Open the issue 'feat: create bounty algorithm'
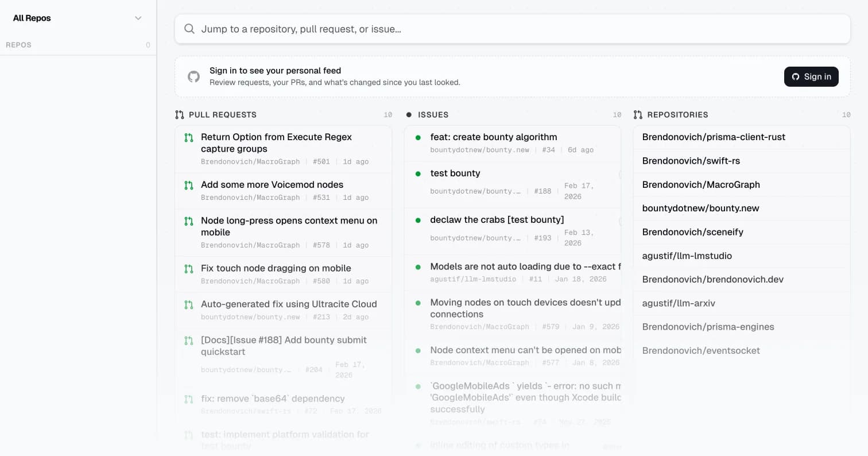 pyautogui.click(x=494, y=137)
